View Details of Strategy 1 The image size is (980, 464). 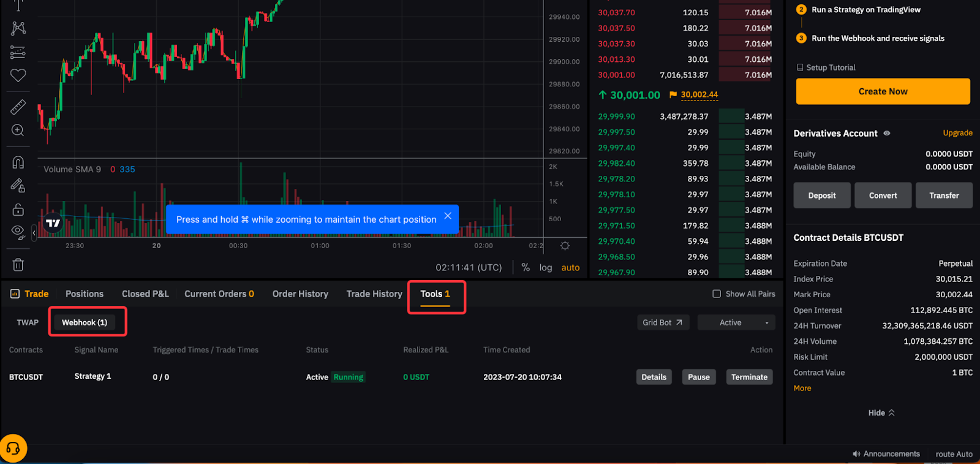[654, 377]
